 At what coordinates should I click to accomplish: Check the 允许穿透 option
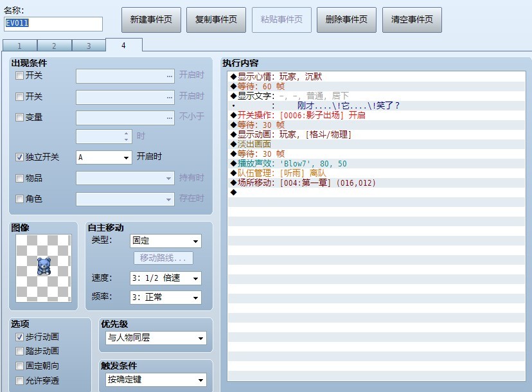[x=20, y=381]
